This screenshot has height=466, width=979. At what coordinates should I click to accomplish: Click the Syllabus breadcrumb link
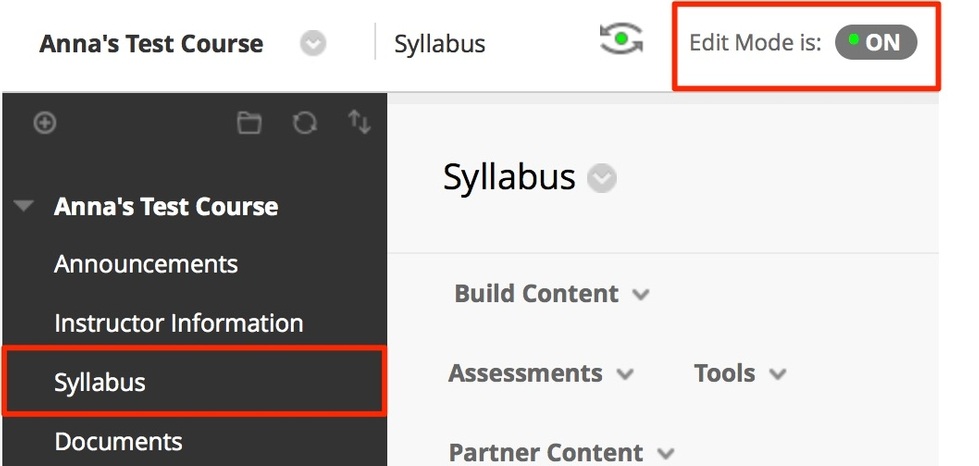point(440,44)
